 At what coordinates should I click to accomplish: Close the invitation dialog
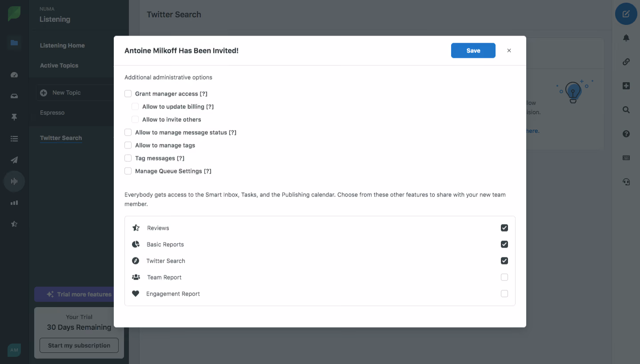click(509, 51)
